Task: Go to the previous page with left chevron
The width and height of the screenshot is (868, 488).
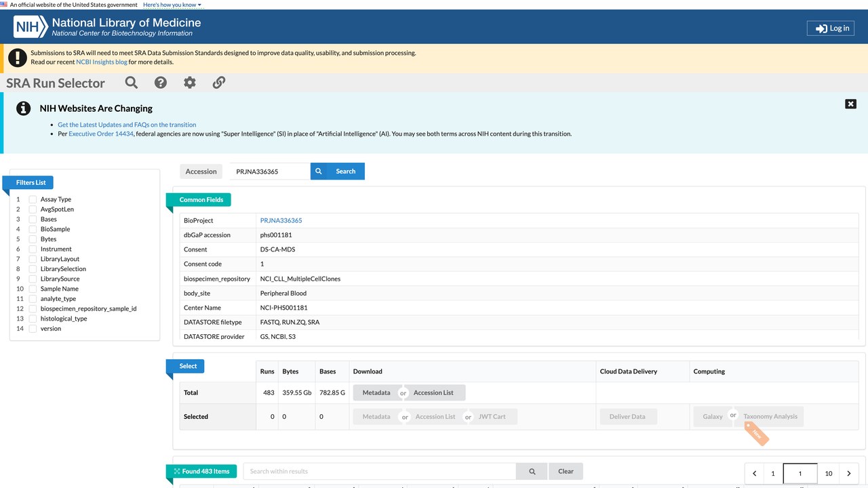Action: 754,474
